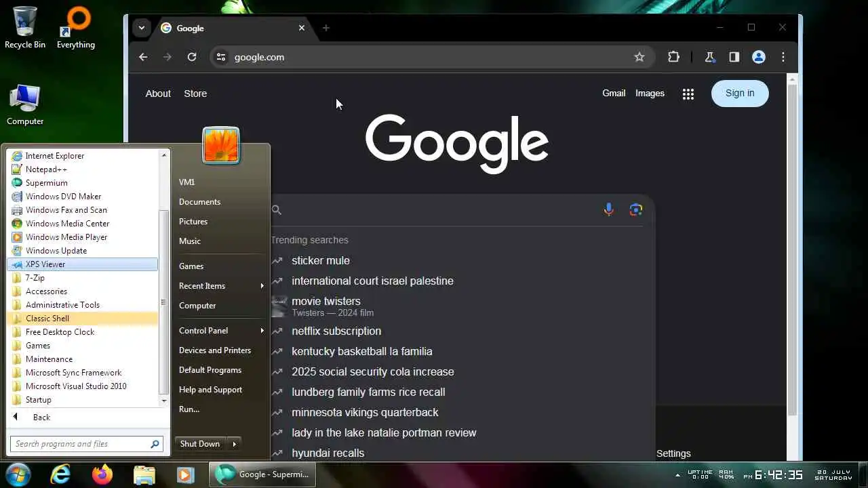This screenshot has width=868, height=488.
Task: Open the Extensions puzzle icon
Action: pos(673,57)
